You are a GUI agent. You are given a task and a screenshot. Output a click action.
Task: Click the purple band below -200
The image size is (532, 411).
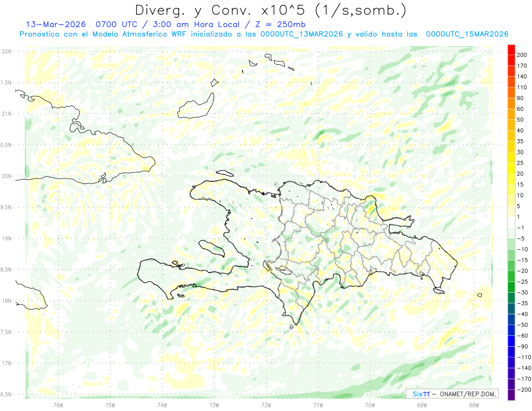click(x=511, y=395)
